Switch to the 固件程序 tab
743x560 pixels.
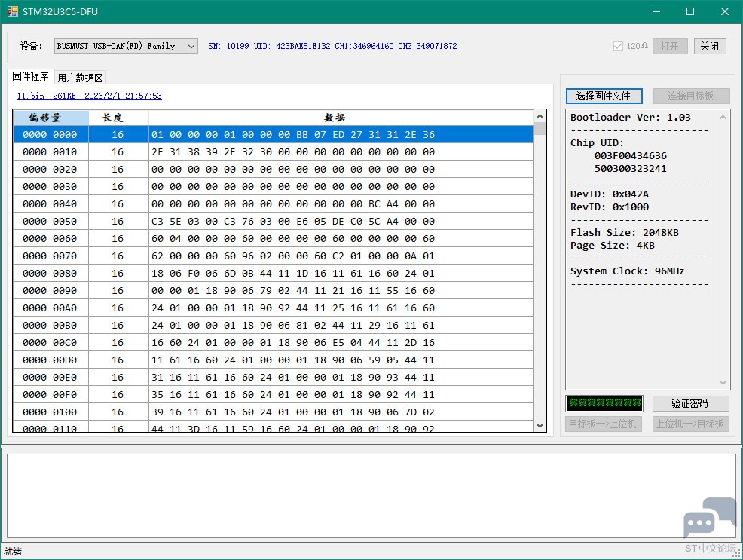point(31,76)
